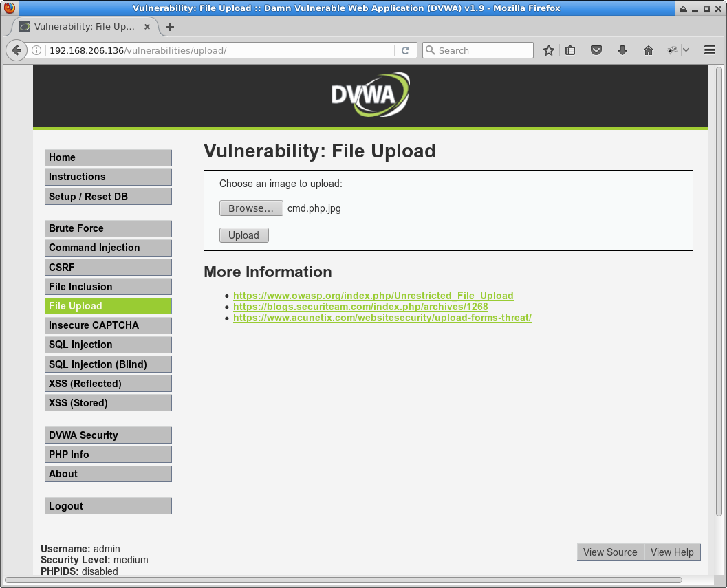Open the Home menu item
The height and width of the screenshot is (588, 727).
pyautogui.click(x=108, y=157)
